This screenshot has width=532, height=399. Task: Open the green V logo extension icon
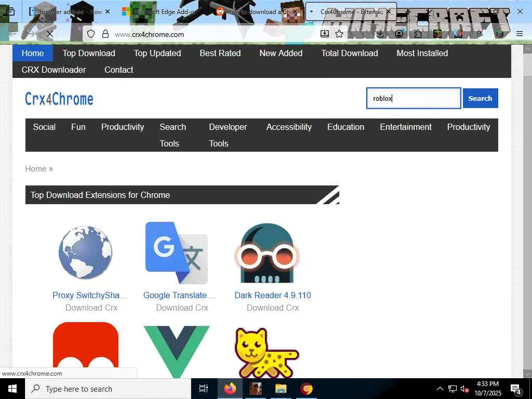(177, 352)
